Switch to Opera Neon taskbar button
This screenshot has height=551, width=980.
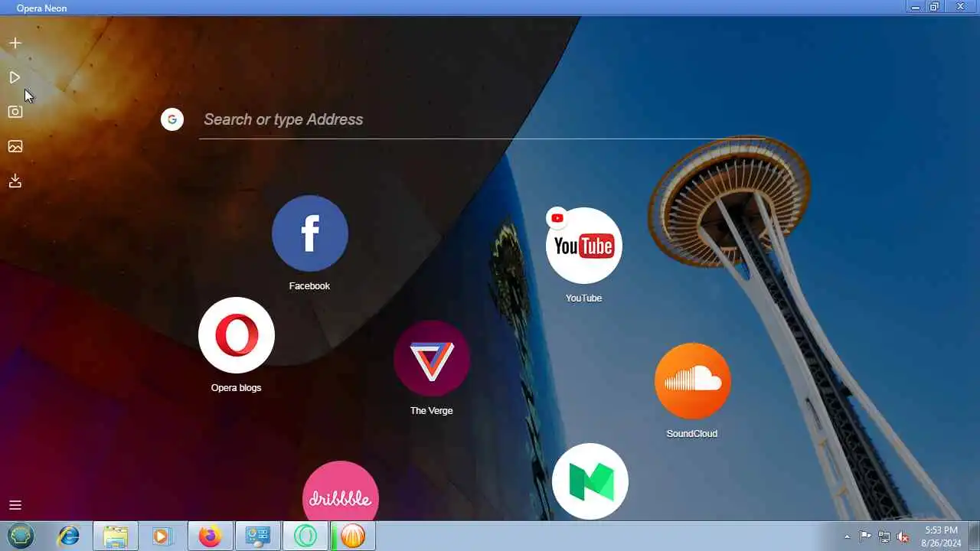(305, 536)
